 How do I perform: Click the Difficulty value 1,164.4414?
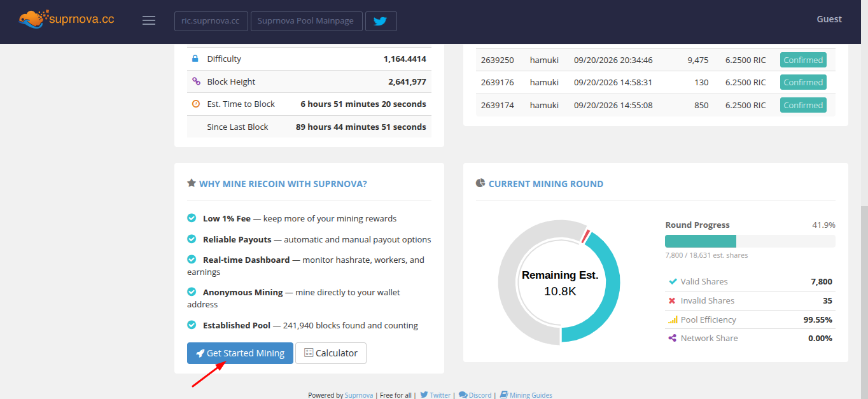pyautogui.click(x=405, y=59)
